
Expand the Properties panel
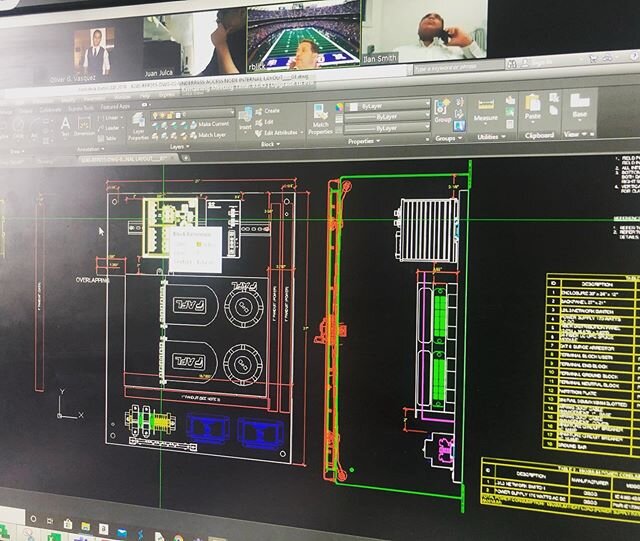pos(364,141)
